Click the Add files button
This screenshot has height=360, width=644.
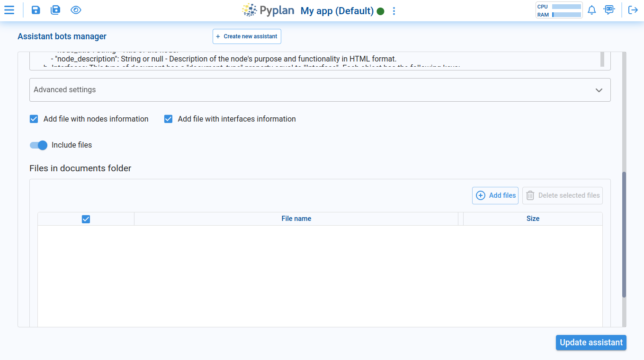[x=495, y=195]
